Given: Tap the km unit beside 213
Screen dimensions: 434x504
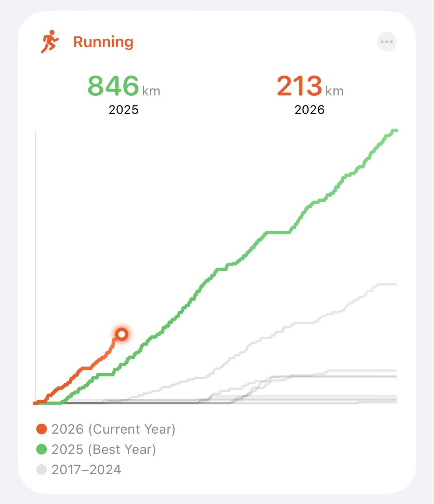Looking at the screenshot, I should click(334, 91).
